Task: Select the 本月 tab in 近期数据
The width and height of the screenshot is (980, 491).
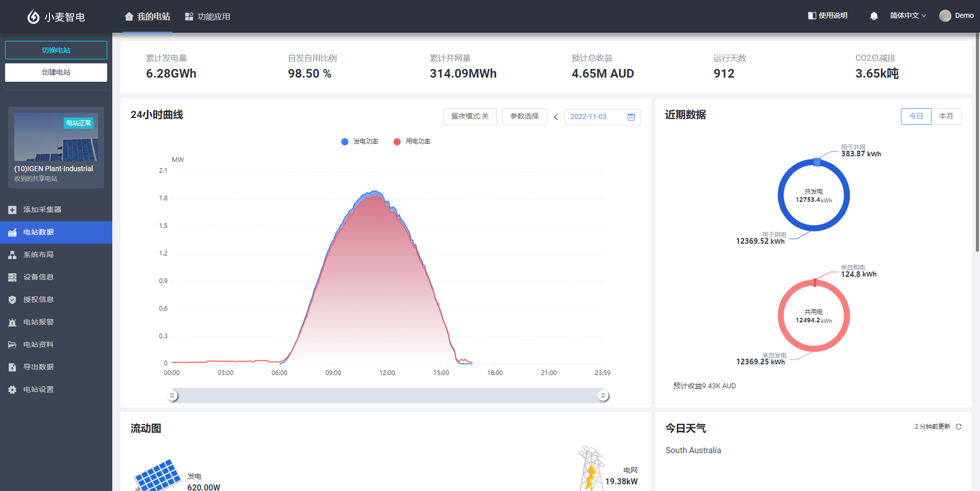Action: click(946, 116)
